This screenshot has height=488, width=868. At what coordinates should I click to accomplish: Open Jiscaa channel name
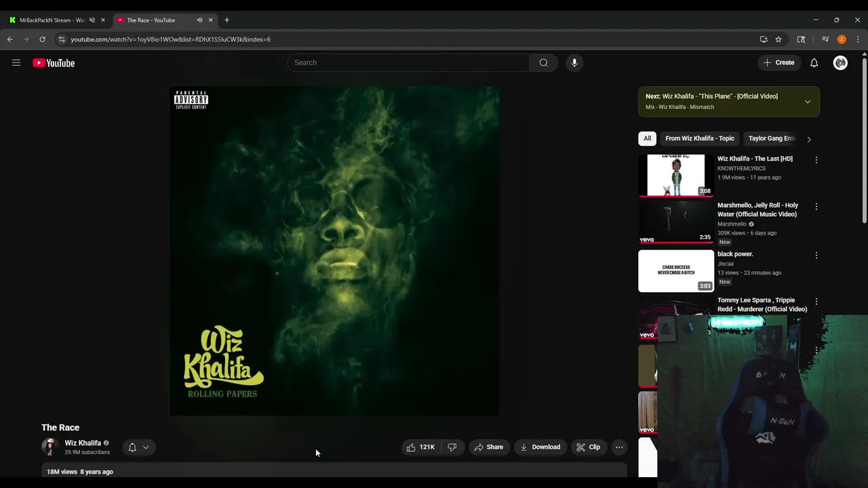[726, 264]
